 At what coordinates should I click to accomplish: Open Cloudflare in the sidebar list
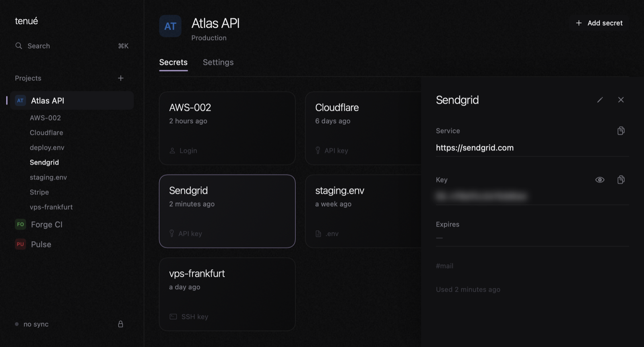[x=46, y=133]
